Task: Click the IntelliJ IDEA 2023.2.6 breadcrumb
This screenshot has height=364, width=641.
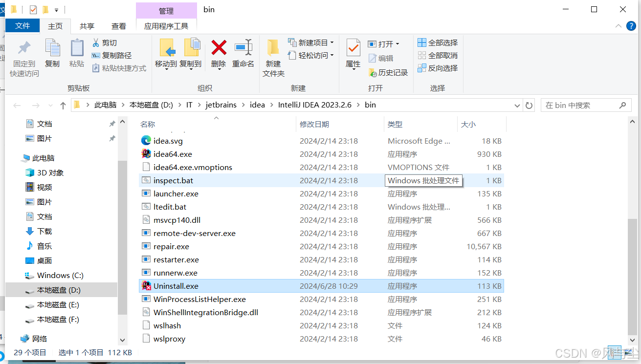Action: click(x=315, y=105)
